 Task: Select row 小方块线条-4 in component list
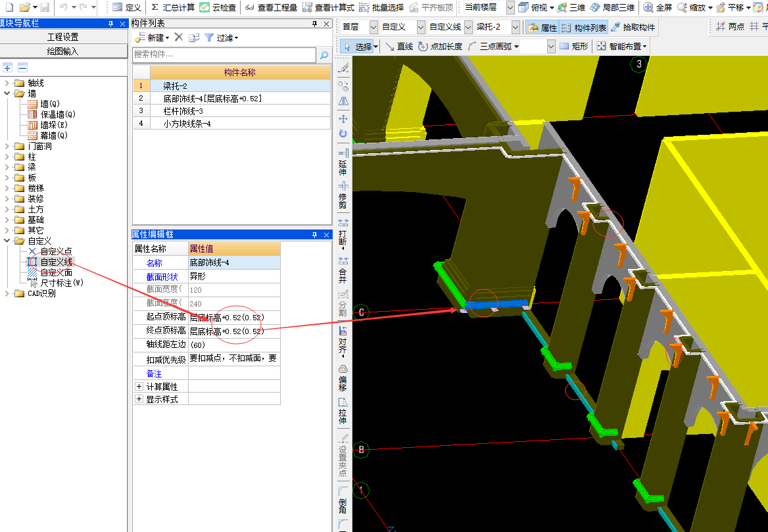coord(231,124)
